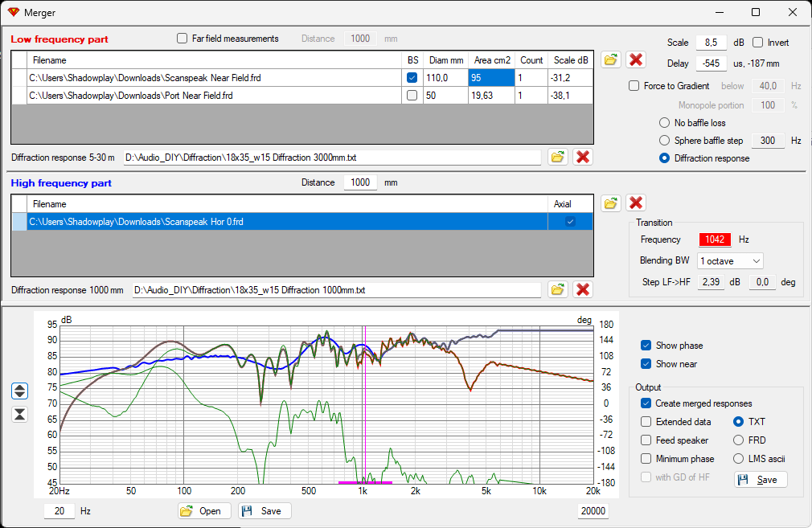Click the Scale dB input field
812x528 pixels.
712,43
